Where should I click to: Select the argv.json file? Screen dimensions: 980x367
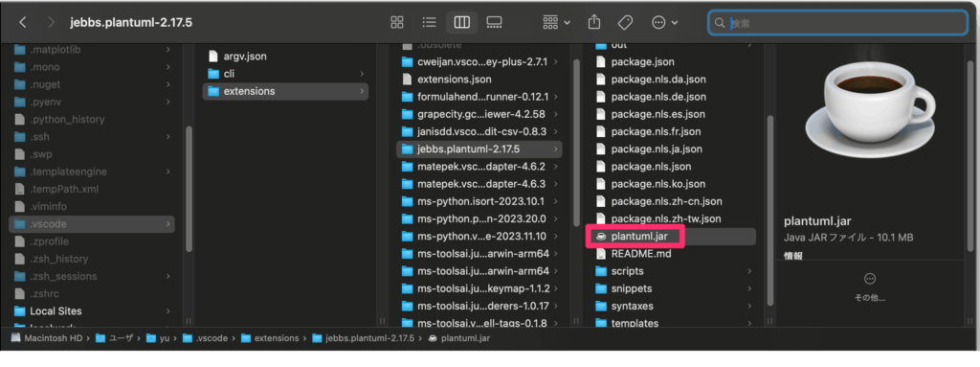(x=285, y=57)
